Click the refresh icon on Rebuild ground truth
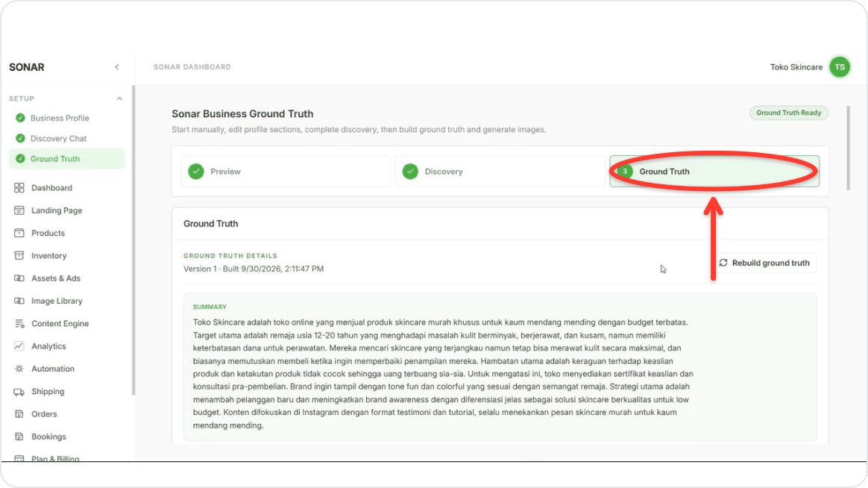 point(723,263)
